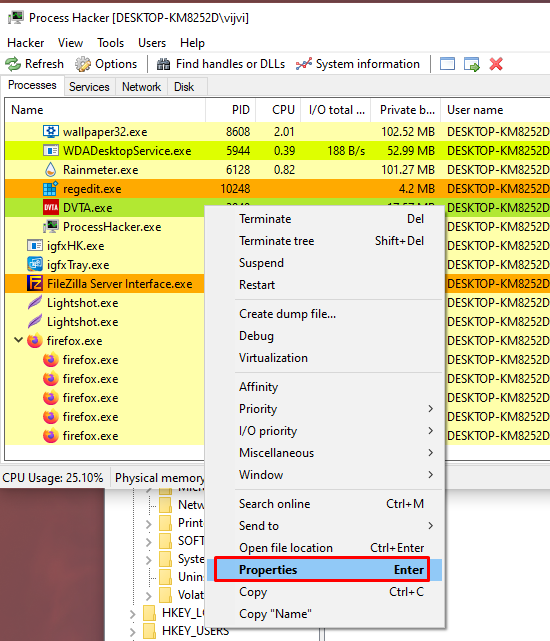Click the first Lightshot.exe feather icon
The height and width of the screenshot is (641, 550).
[35, 302]
